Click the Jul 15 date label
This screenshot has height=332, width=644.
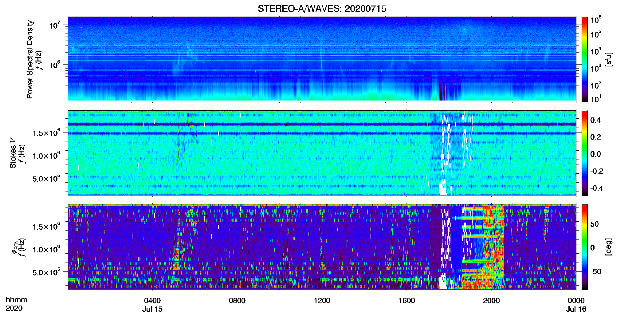pyautogui.click(x=152, y=309)
